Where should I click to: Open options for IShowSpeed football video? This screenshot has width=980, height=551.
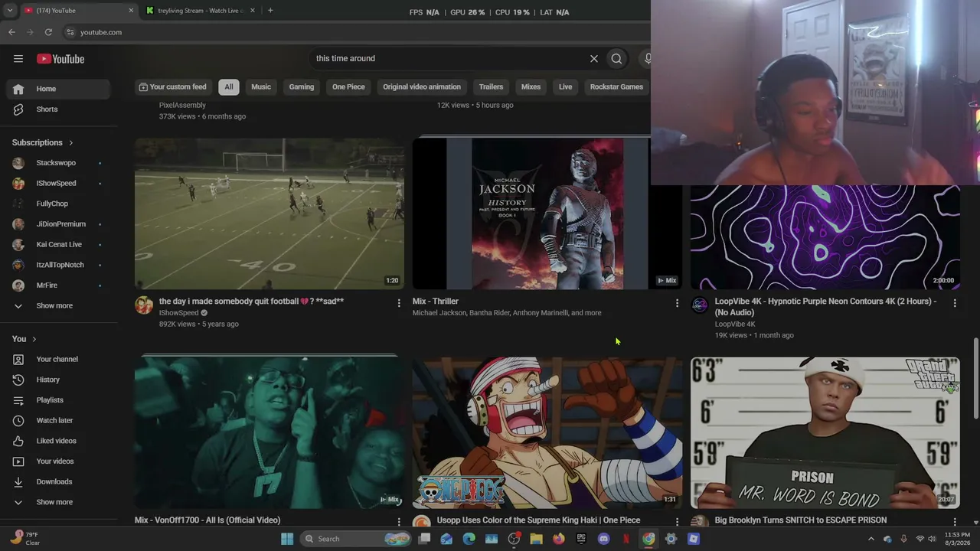[x=398, y=303]
